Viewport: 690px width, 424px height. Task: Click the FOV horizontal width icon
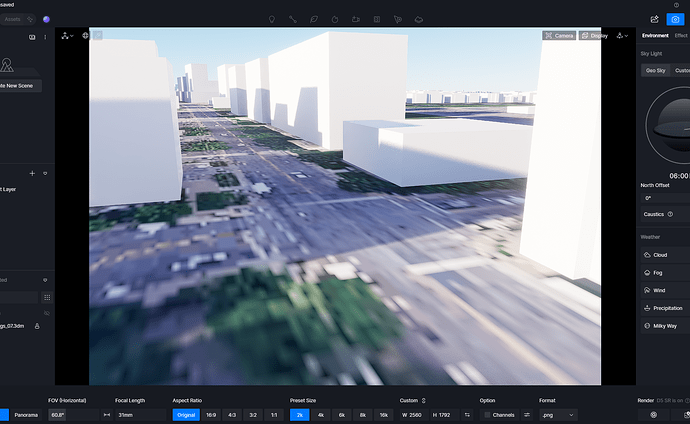pos(107,415)
